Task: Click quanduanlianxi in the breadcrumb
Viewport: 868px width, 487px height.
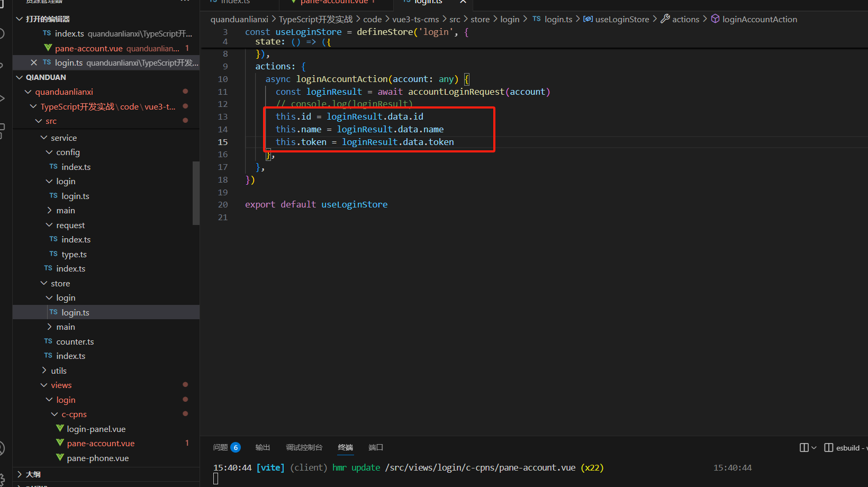Action: pyautogui.click(x=239, y=19)
